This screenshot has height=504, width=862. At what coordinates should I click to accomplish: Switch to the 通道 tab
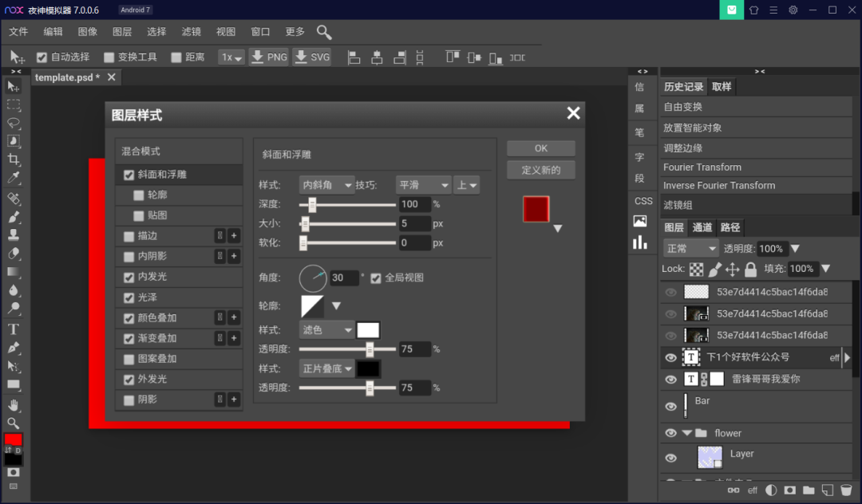pyautogui.click(x=702, y=227)
